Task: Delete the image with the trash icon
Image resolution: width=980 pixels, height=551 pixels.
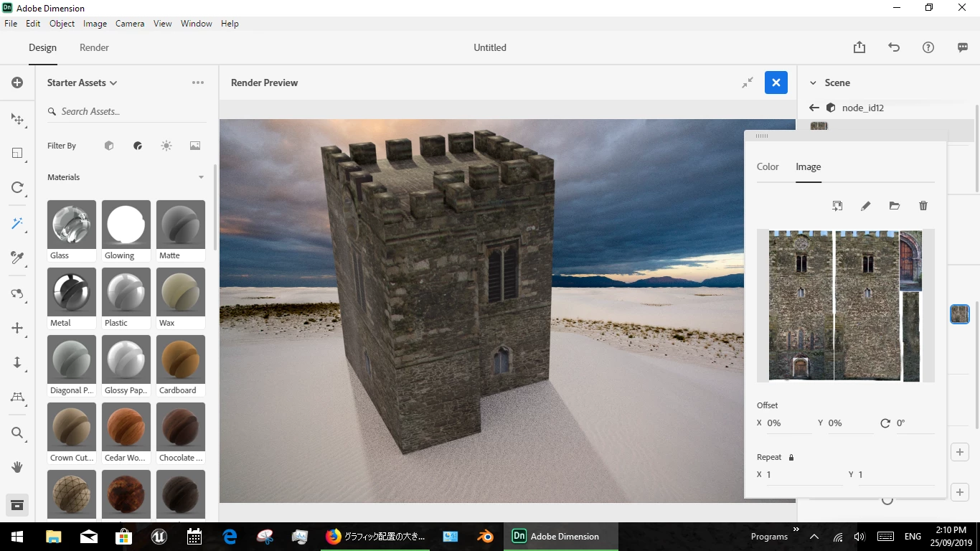Action: pos(923,206)
